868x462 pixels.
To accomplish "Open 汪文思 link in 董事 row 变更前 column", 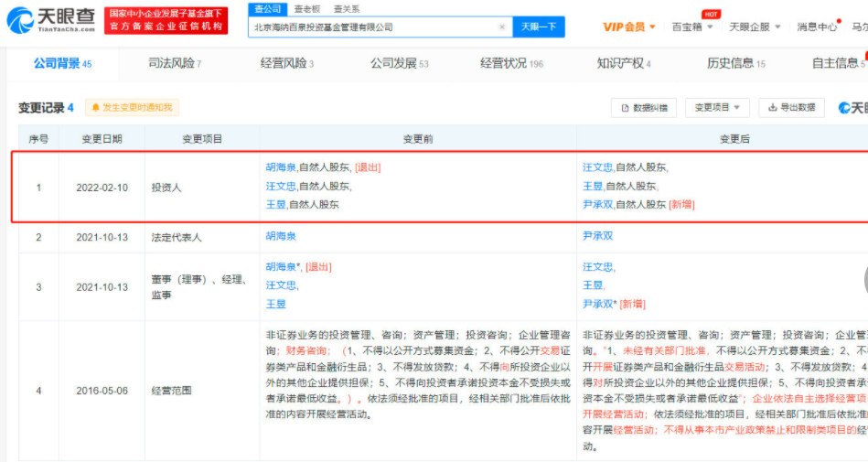I will tap(281, 285).
